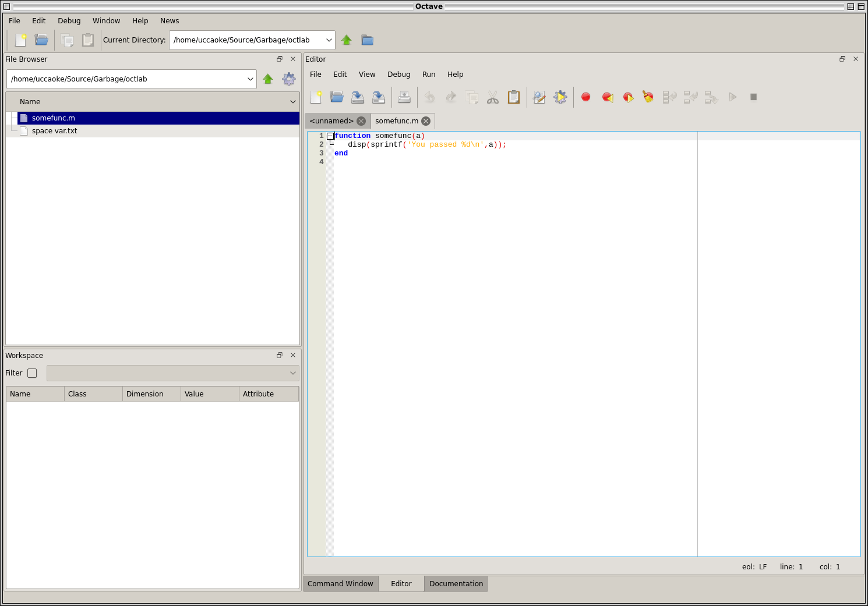The image size is (868, 606).
Task: Click the Next Breakpoint icon
Action: [628, 97]
